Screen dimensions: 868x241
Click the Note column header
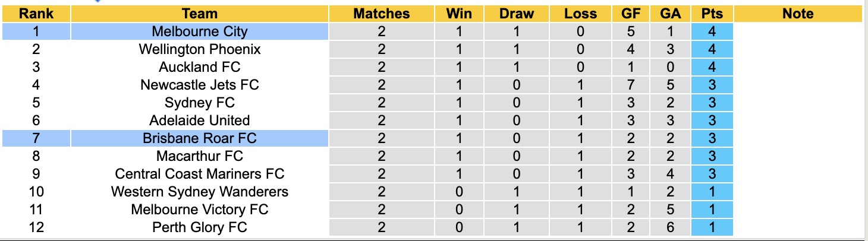point(798,14)
